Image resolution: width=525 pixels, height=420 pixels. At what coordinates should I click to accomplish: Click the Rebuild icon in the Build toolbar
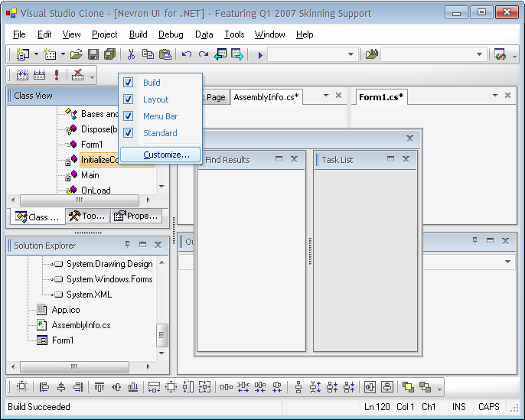[40, 75]
